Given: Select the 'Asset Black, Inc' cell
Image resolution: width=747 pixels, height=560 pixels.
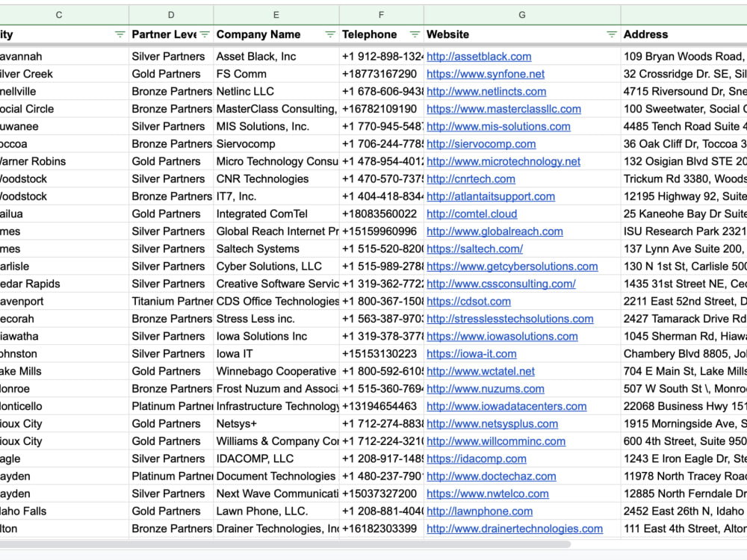Looking at the screenshot, I should point(276,57).
